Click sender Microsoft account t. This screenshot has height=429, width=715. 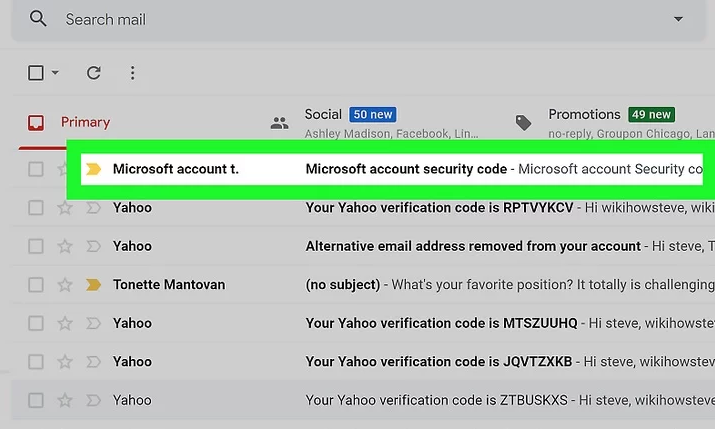176,169
